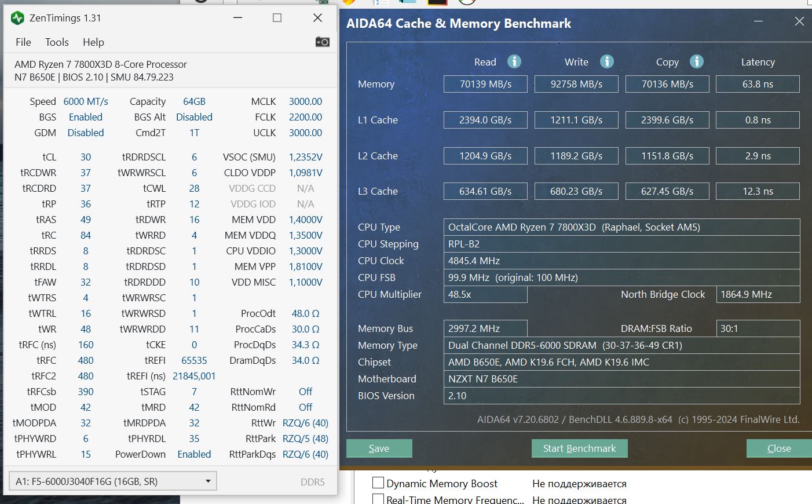Viewport: 812px width, 504px height.
Task: Select the Memory Read value 70139 MB/s
Action: (x=485, y=84)
